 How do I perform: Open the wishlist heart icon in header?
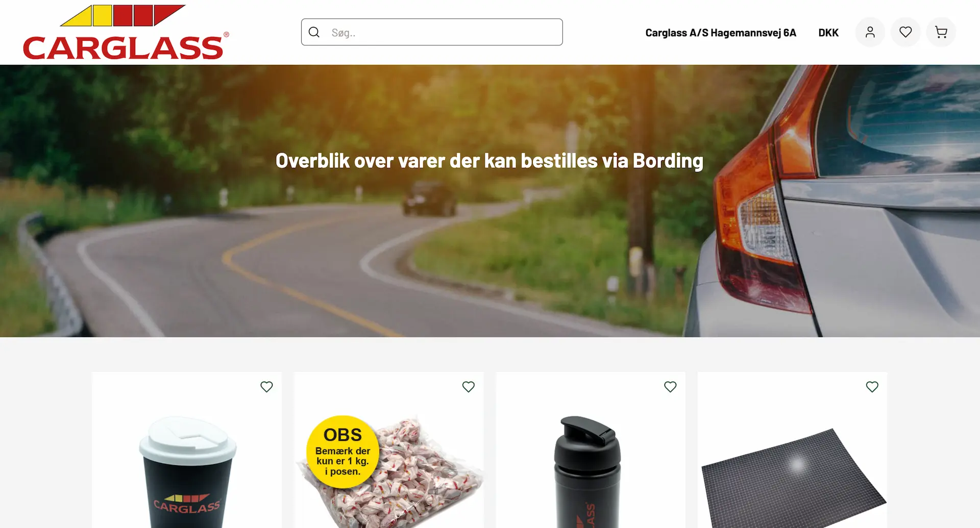coord(905,32)
